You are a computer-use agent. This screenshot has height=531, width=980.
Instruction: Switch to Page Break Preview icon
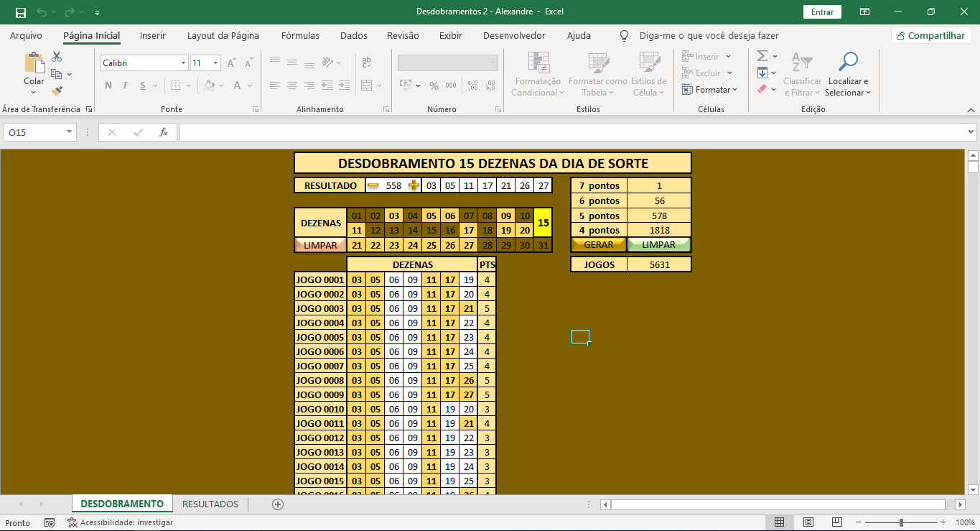[836, 522]
